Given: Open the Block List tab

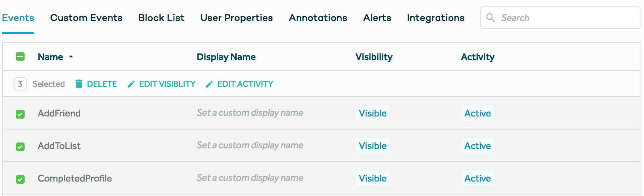Looking at the screenshot, I should coord(161,18).
